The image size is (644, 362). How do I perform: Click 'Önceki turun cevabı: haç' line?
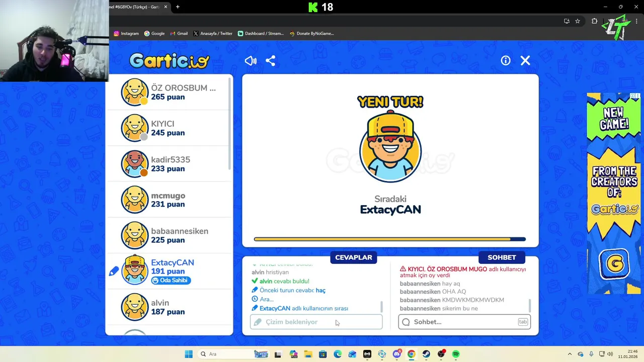tap(289, 290)
